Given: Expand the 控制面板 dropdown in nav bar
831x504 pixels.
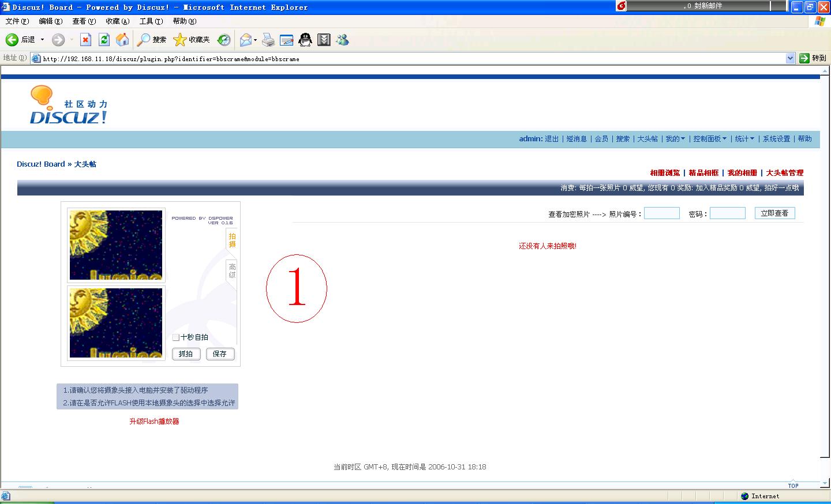Looking at the screenshot, I should click(x=709, y=139).
